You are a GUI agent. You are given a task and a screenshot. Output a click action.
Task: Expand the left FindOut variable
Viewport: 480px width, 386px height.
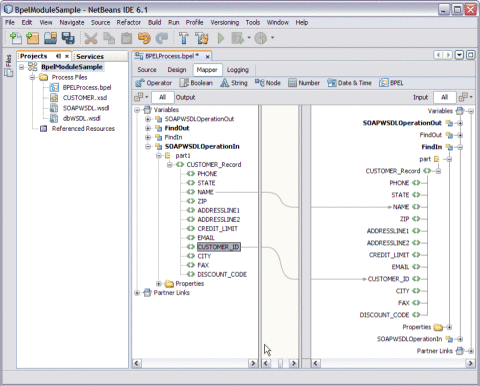click(148, 128)
